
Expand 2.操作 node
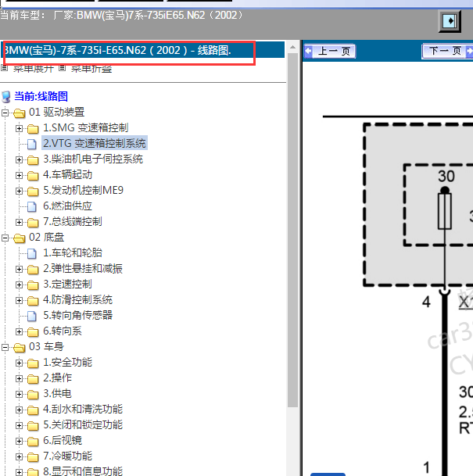coord(19,378)
